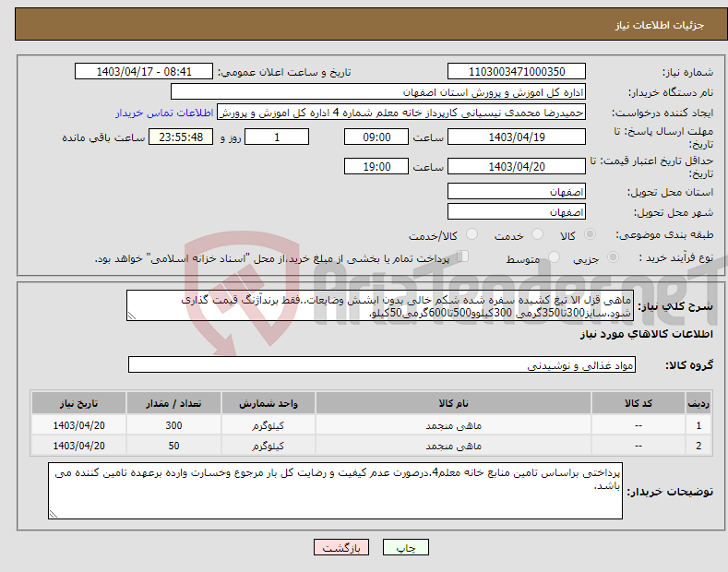The image size is (728, 572).
Task: Click the 1403/04/20 date in row 2
Action: (x=79, y=446)
